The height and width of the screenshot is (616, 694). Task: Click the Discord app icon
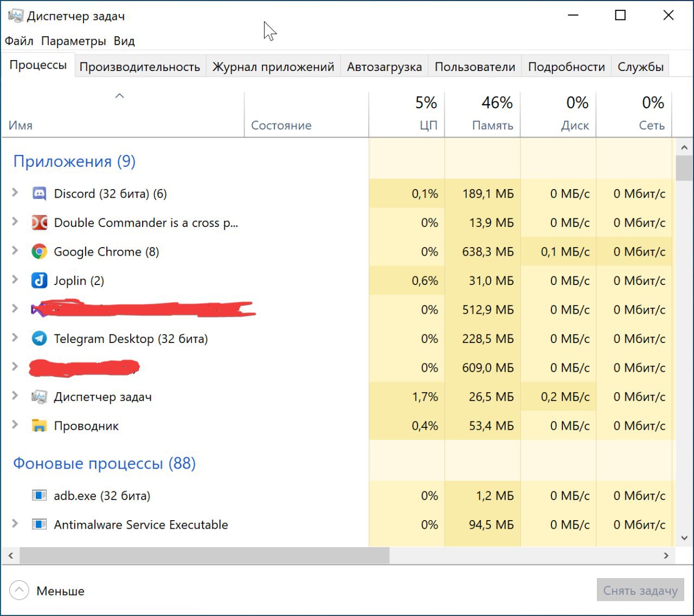pos(39,193)
